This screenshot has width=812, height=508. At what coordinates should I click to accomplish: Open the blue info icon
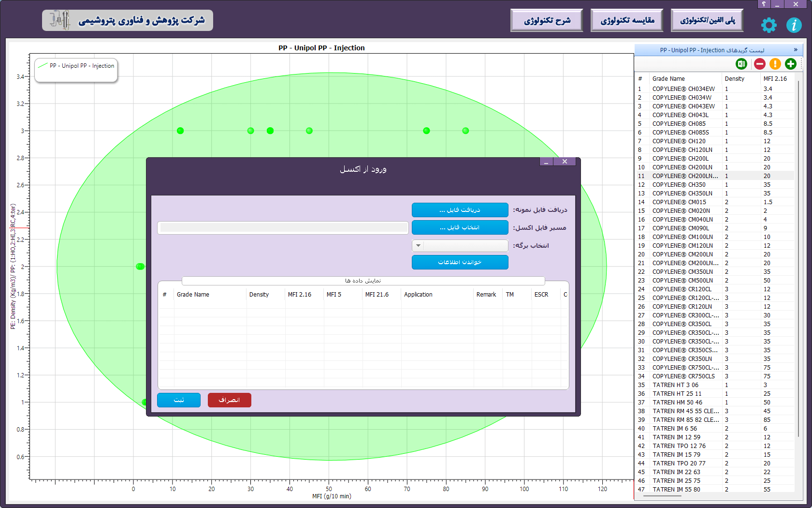tap(794, 25)
